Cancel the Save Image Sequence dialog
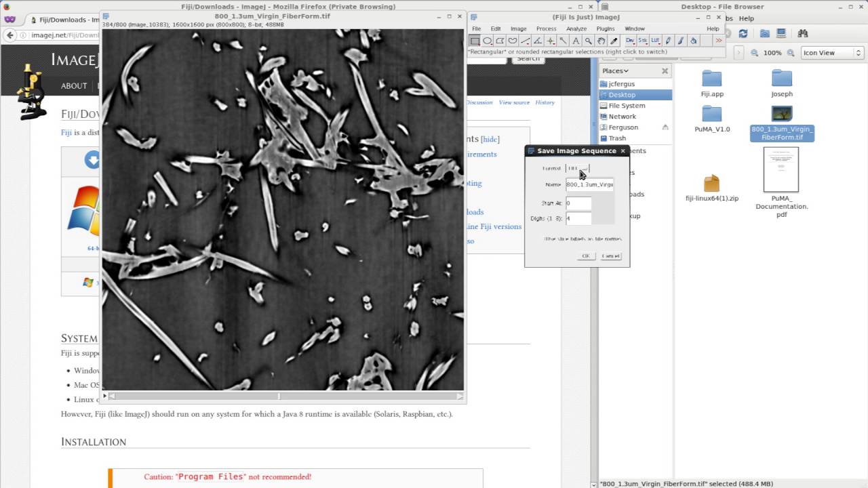Screen dimensions: 868x488 [610, 256]
